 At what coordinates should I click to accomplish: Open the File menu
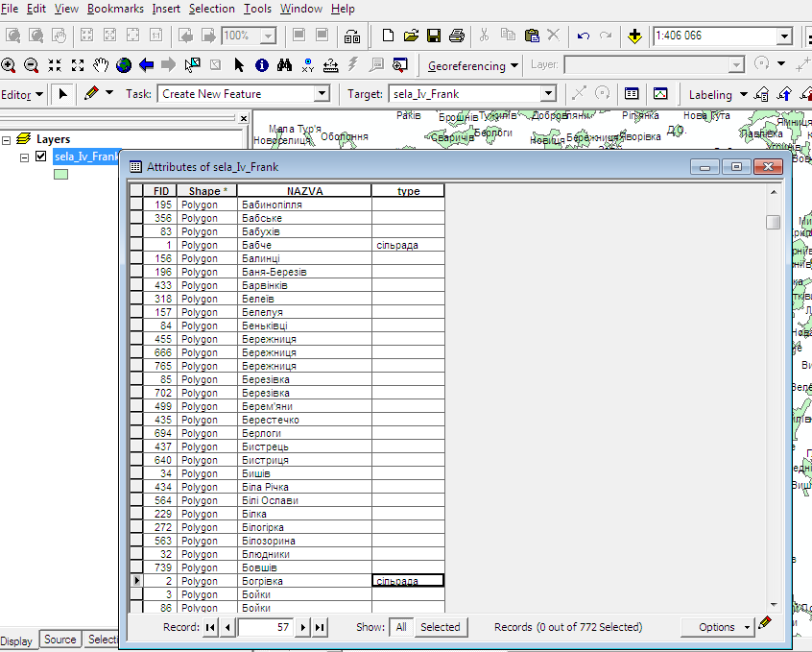10,9
